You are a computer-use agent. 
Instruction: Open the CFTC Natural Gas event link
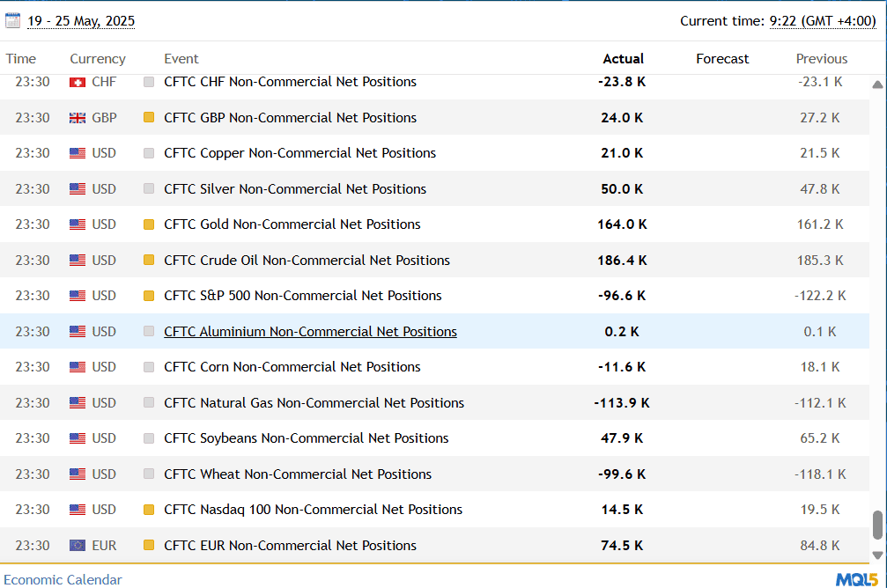(x=314, y=402)
